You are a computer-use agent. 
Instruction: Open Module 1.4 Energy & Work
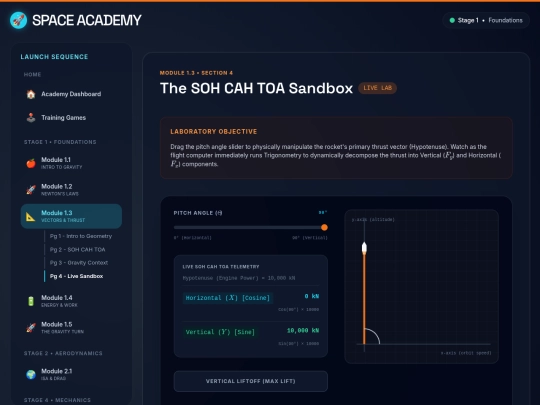pyautogui.click(x=71, y=301)
